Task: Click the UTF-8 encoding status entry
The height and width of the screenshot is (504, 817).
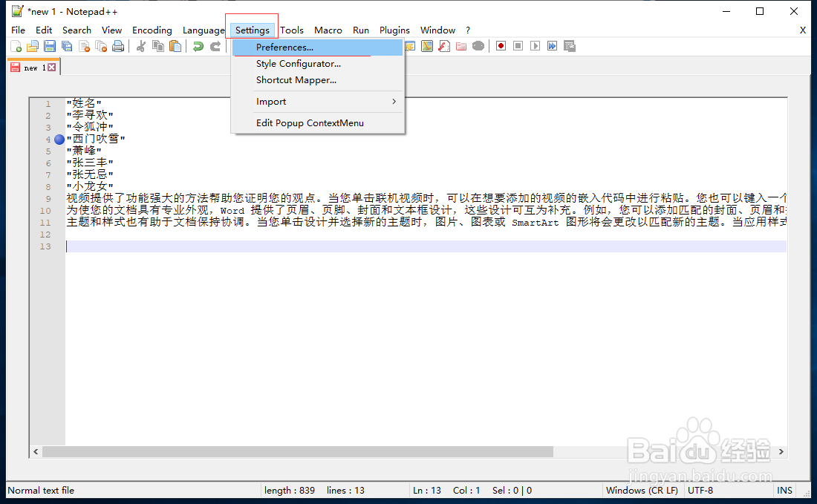Action: coord(700,491)
